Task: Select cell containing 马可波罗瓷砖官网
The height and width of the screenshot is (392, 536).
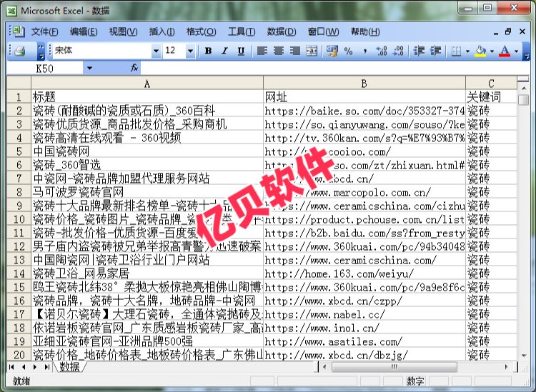Action: (147, 192)
